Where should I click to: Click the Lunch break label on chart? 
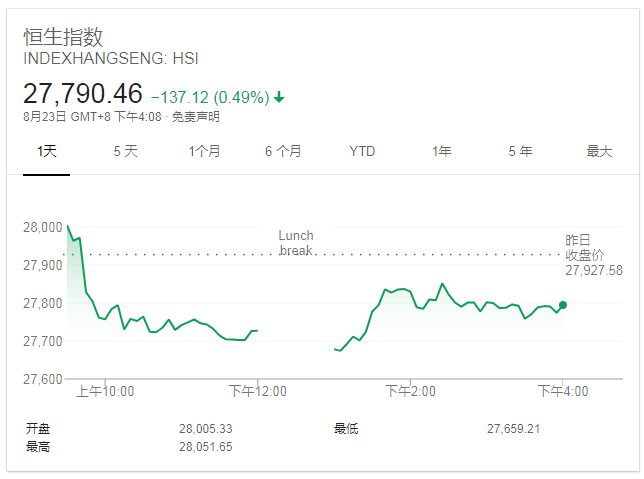click(x=296, y=243)
